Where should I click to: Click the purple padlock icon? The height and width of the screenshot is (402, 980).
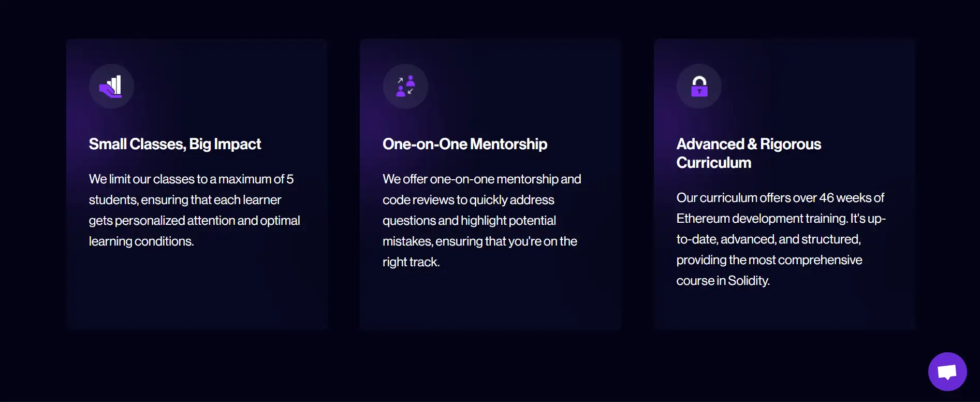click(699, 86)
